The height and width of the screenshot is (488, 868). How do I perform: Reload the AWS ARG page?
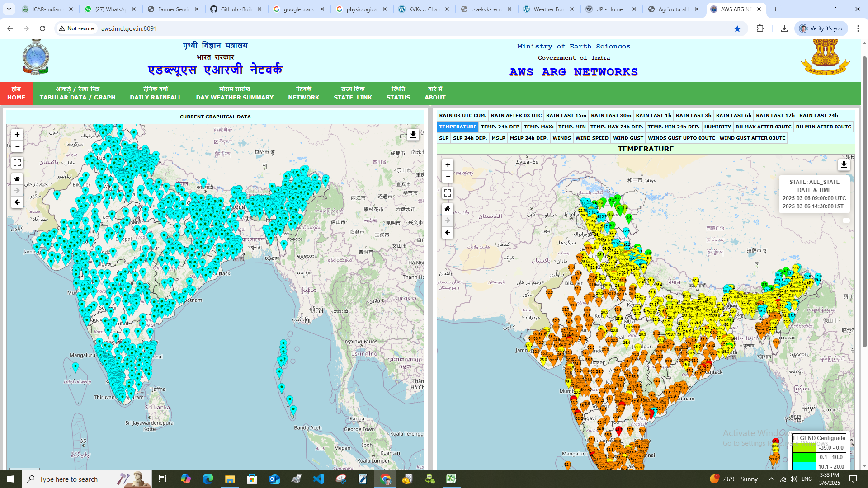42,28
